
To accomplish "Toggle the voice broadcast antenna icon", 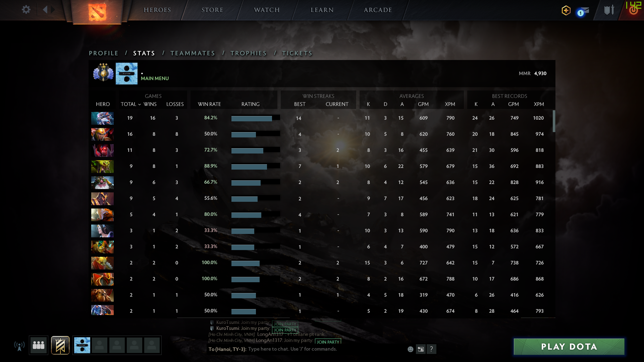I will (19, 346).
